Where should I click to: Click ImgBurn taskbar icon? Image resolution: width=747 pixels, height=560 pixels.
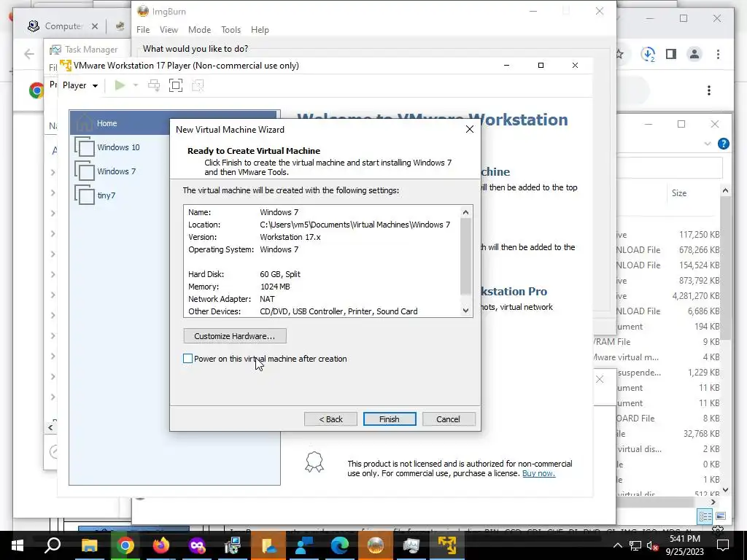coord(376,545)
